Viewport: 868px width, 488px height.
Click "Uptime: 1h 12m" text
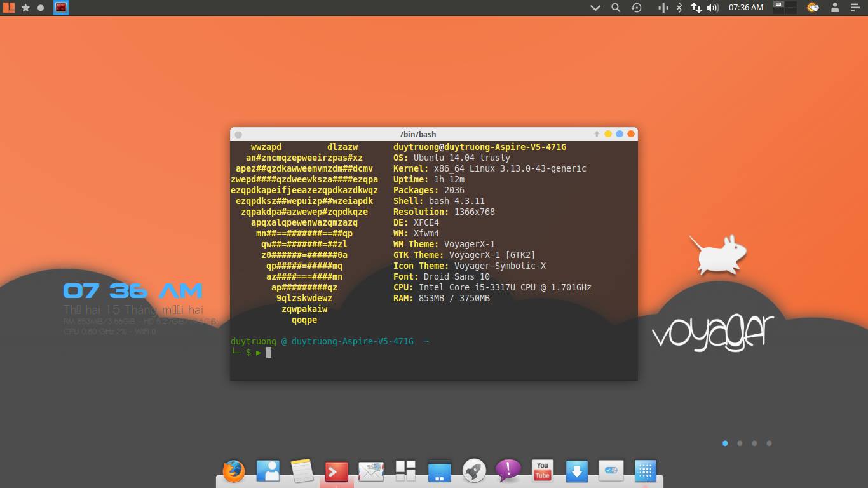[x=429, y=179]
